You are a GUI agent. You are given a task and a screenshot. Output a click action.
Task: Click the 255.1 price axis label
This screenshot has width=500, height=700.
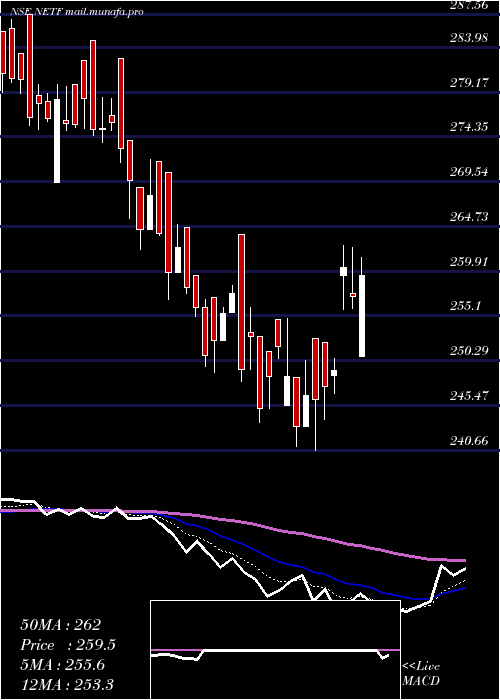point(467,306)
